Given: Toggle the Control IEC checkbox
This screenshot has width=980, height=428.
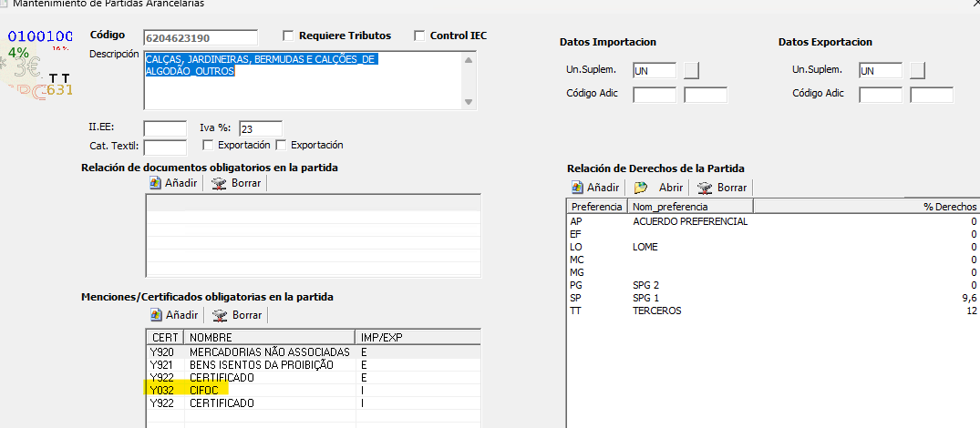Looking at the screenshot, I should coord(419,36).
